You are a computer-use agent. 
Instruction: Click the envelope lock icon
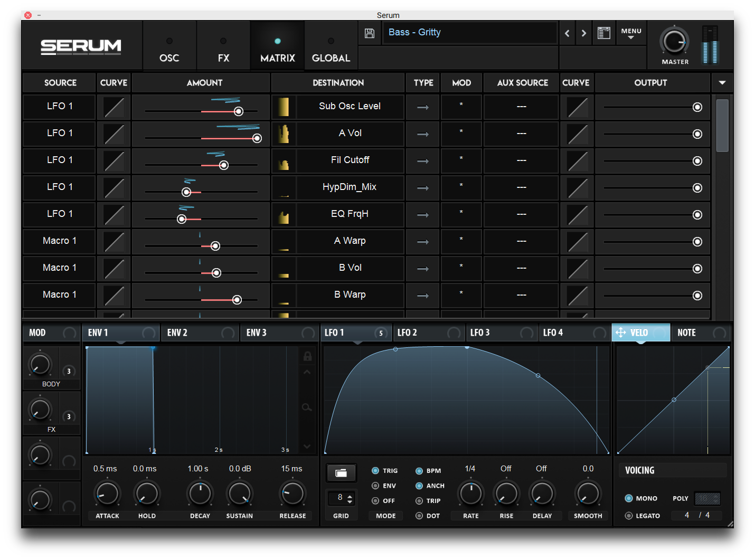coord(307,356)
